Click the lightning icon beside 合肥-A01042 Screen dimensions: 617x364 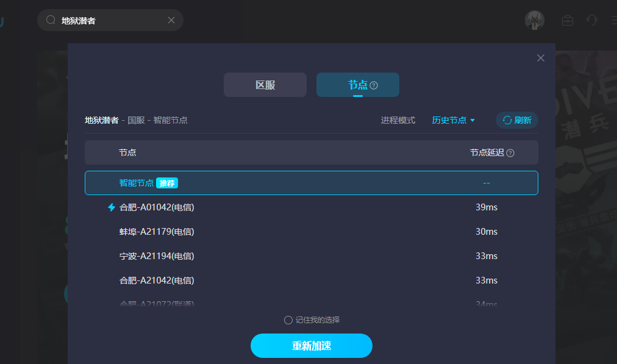[x=112, y=207]
